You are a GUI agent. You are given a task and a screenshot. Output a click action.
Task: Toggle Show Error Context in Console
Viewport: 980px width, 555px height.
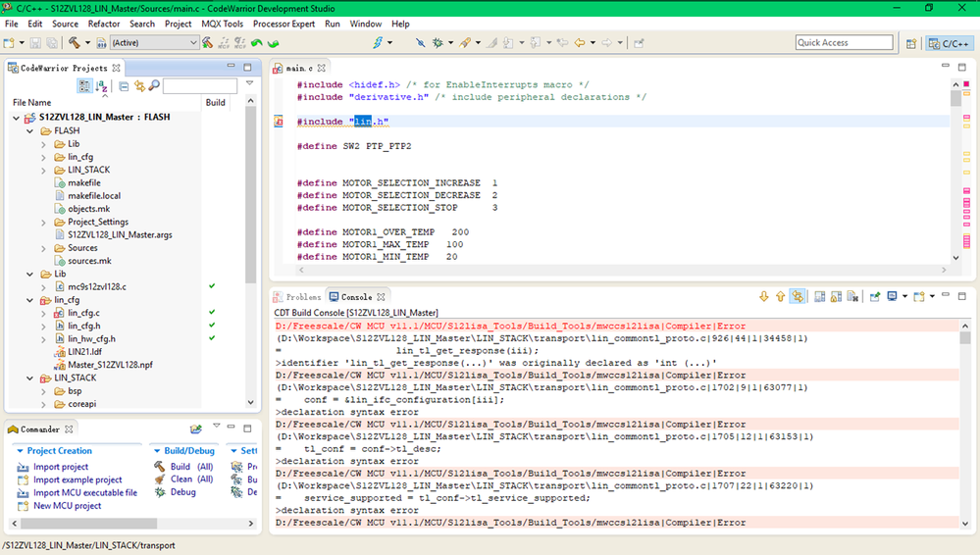pos(798,296)
